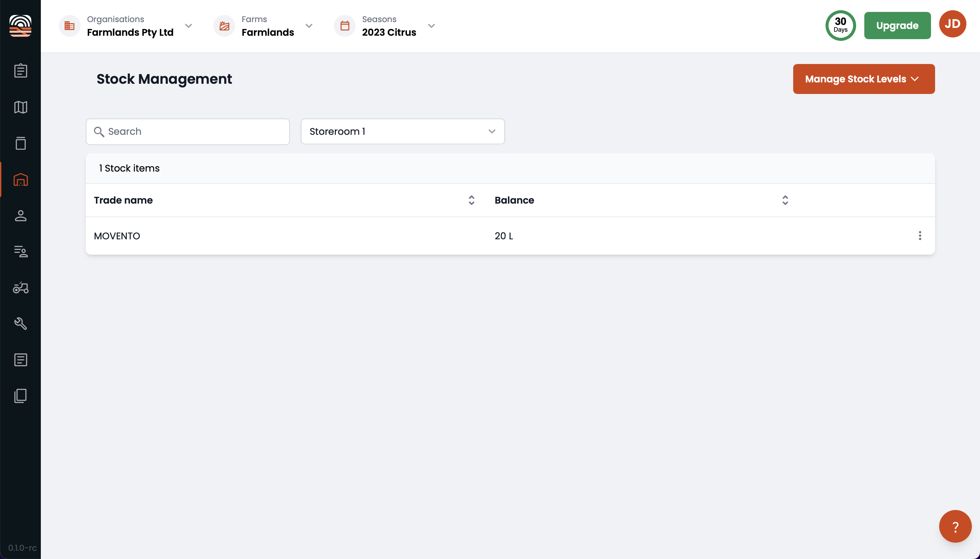The image size is (980, 559).
Task: Click the Seasons calendar icon
Action: [345, 26]
